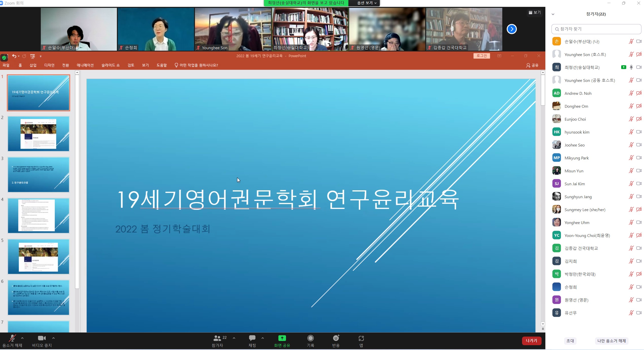Select slide 3 thumbnail

(x=38, y=175)
